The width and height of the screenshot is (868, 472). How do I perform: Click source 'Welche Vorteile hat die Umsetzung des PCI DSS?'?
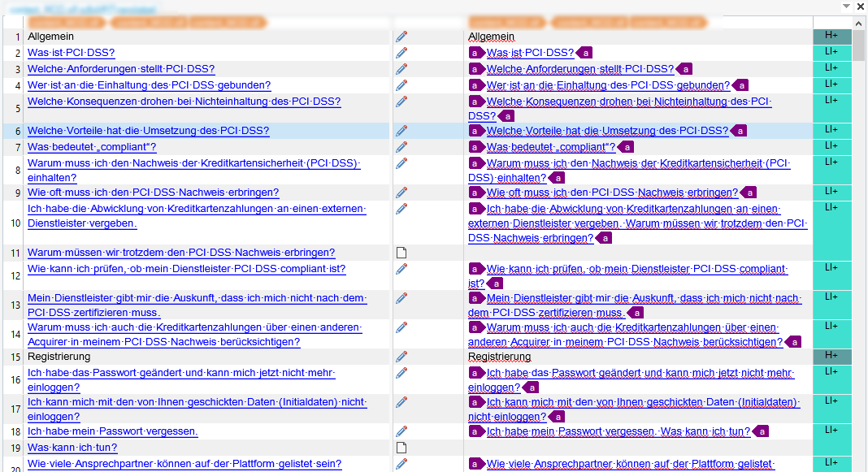click(149, 131)
